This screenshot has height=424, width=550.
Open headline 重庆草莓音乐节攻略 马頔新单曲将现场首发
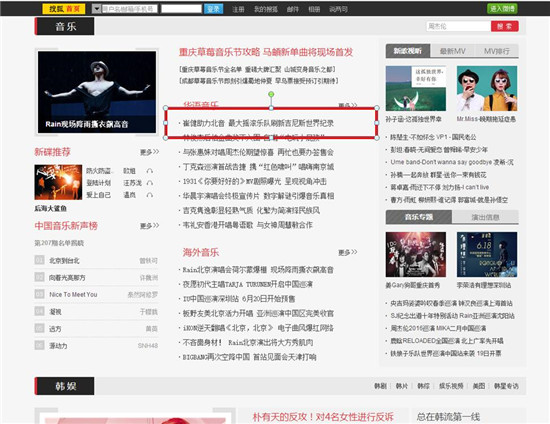point(266,52)
